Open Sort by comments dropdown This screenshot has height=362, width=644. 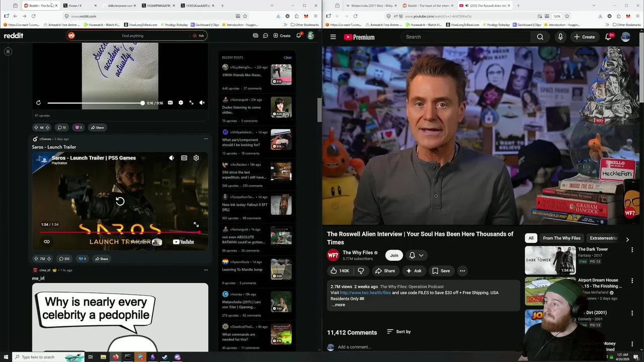[x=399, y=332]
